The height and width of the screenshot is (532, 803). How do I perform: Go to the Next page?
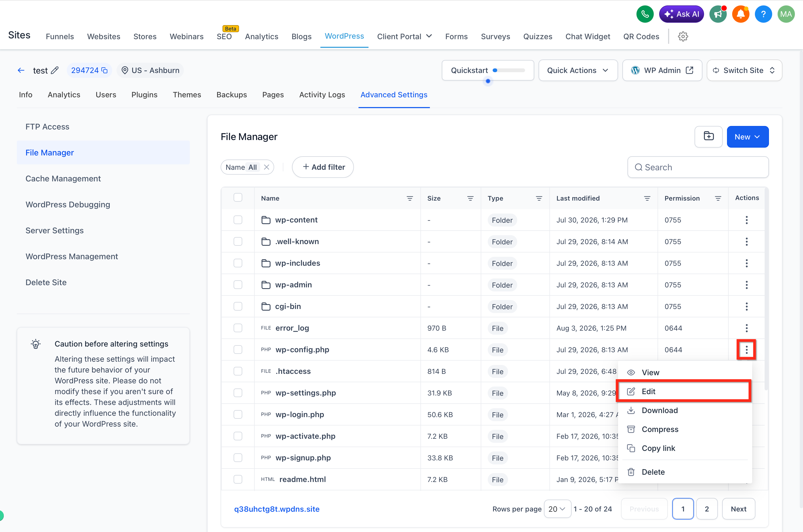(739, 509)
